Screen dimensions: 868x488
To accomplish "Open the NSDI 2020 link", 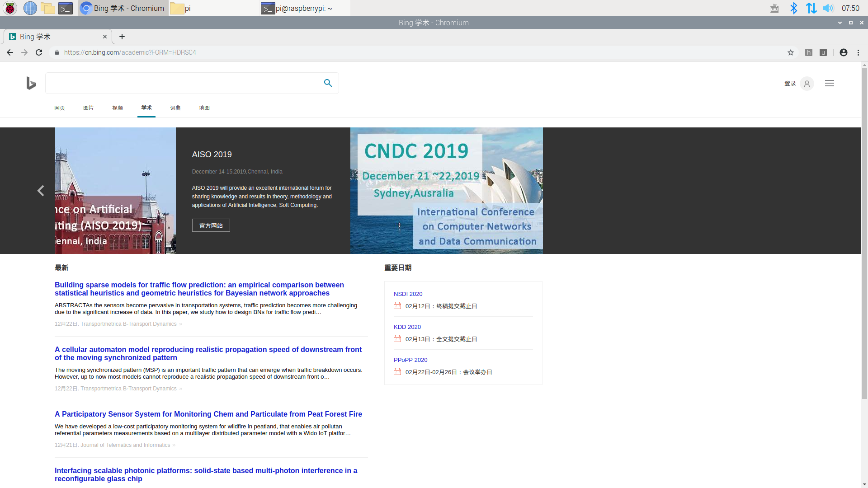I will coord(408,294).
